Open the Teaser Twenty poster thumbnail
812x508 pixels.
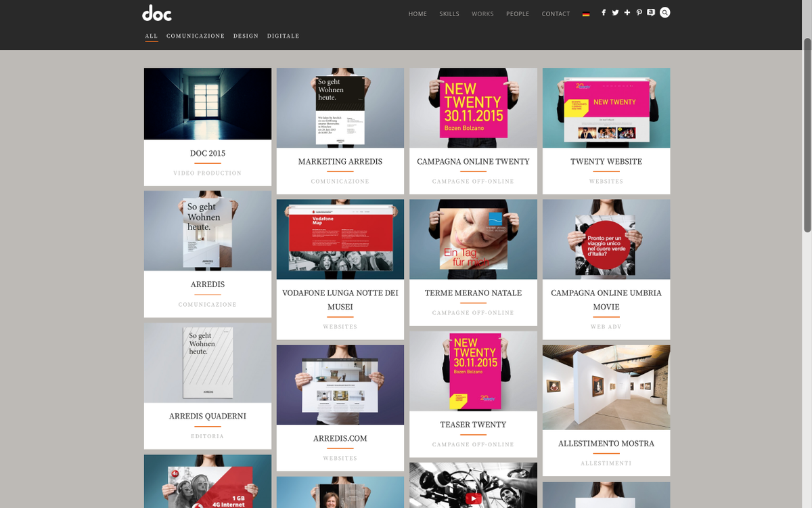[x=473, y=371]
